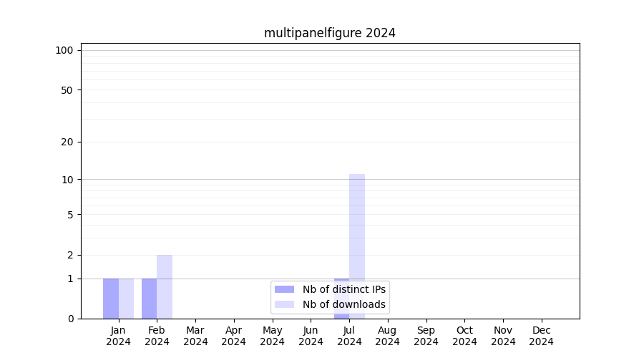Click the February downloads bar
Viewport: 644px width, 358px height.
point(165,286)
